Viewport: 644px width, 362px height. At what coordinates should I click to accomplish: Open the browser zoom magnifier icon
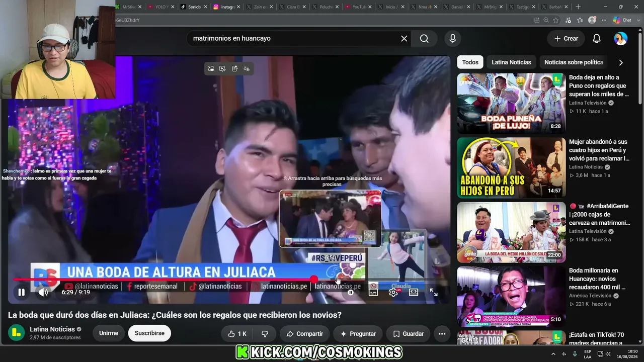tap(546, 20)
